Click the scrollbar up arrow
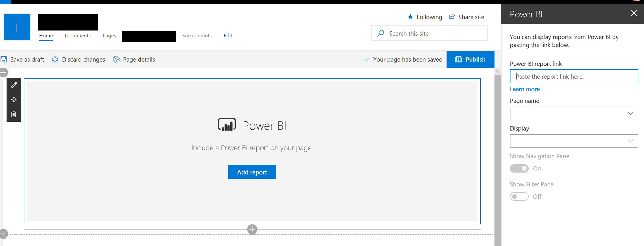The image size is (644, 246). pyautogui.click(x=498, y=71)
